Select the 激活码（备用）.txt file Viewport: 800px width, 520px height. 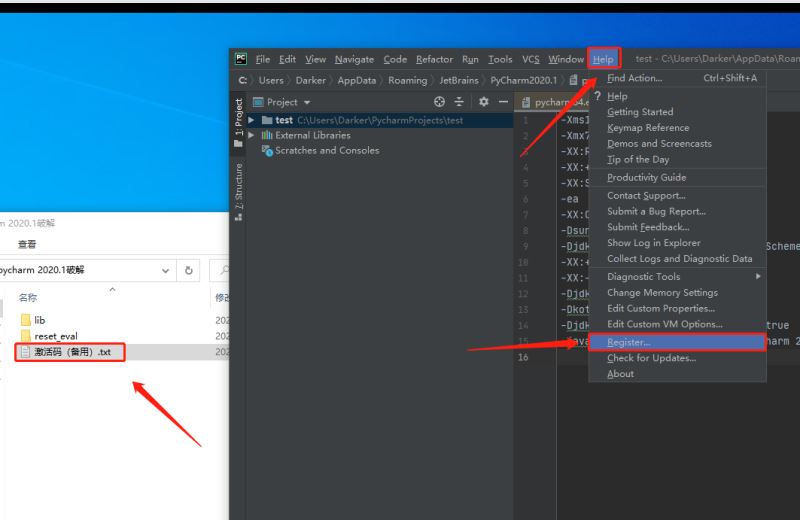point(72,352)
